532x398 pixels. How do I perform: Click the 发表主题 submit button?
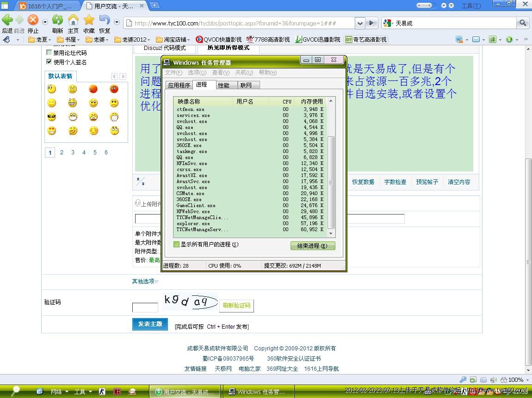tap(150, 324)
